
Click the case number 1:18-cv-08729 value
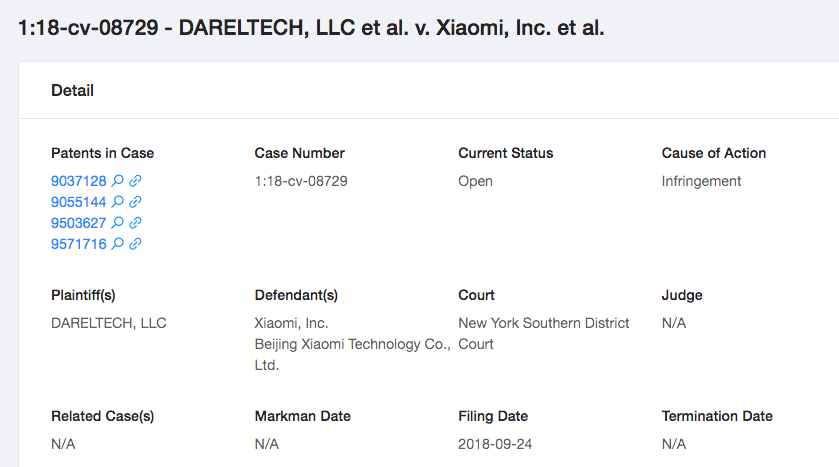301,181
